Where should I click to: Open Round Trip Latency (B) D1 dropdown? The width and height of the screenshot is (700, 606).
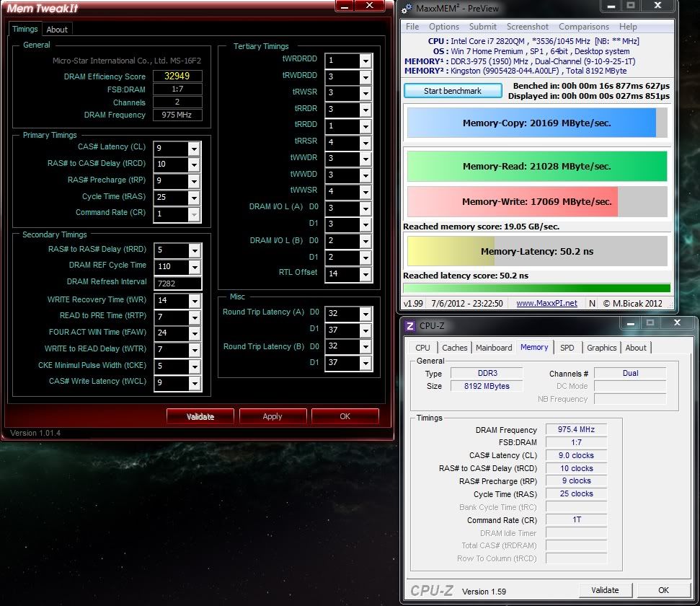[x=365, y=363]
